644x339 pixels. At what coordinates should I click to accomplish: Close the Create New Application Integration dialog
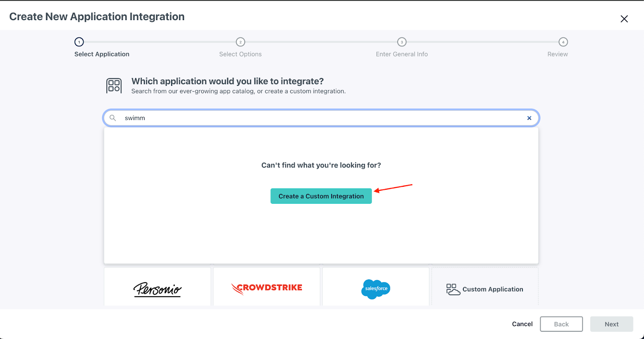coord(624,19)
